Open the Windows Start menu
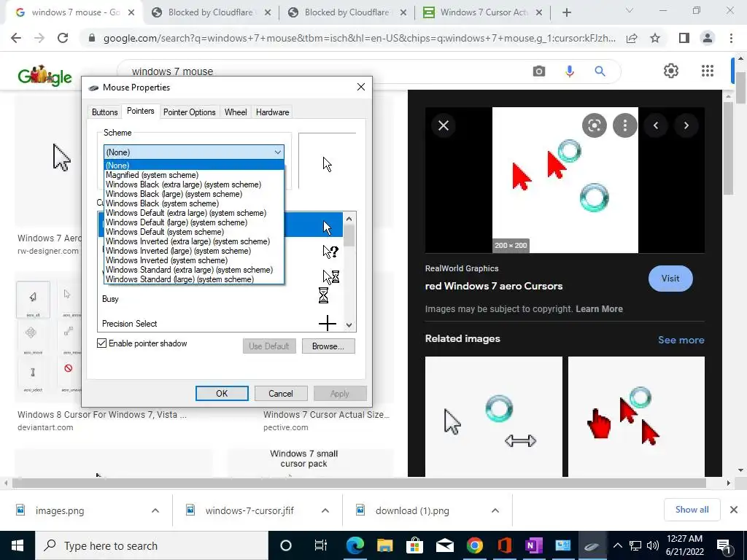This screenshot has width=747, height=560. [18, 545]
